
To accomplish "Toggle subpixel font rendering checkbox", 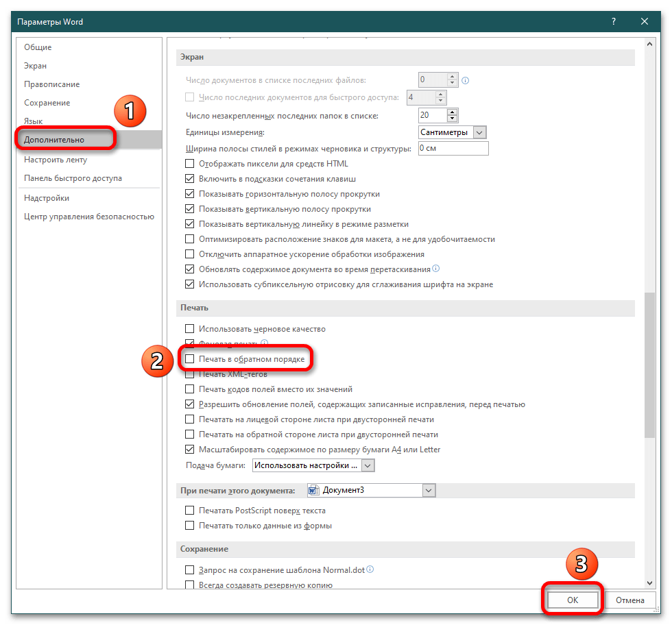I will click(x=189, y=284).
